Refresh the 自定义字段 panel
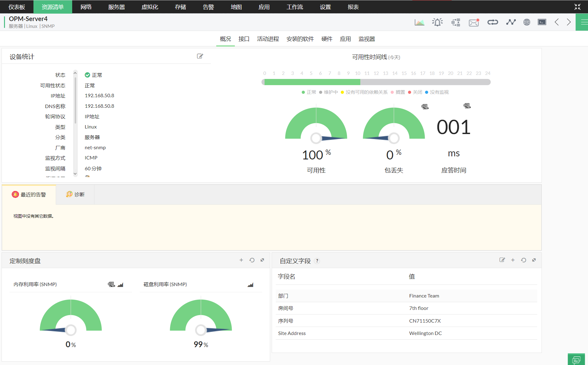 click(x=524, y=260)
